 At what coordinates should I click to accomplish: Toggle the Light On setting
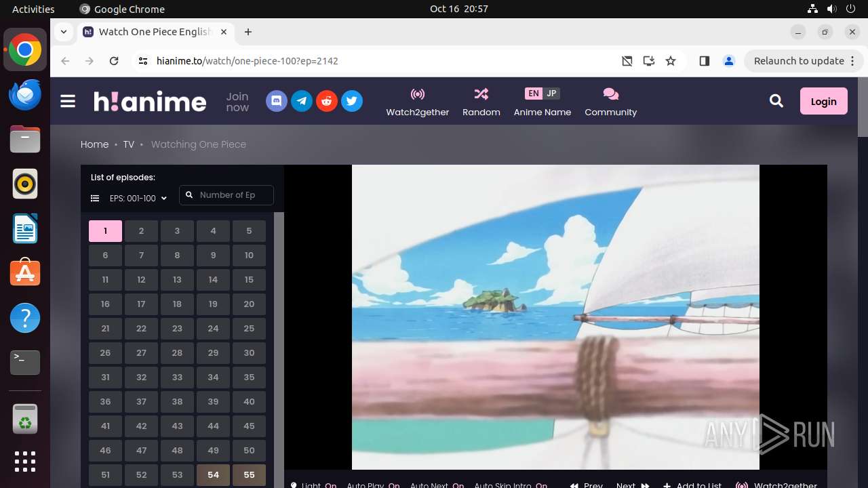pos(313,485)
